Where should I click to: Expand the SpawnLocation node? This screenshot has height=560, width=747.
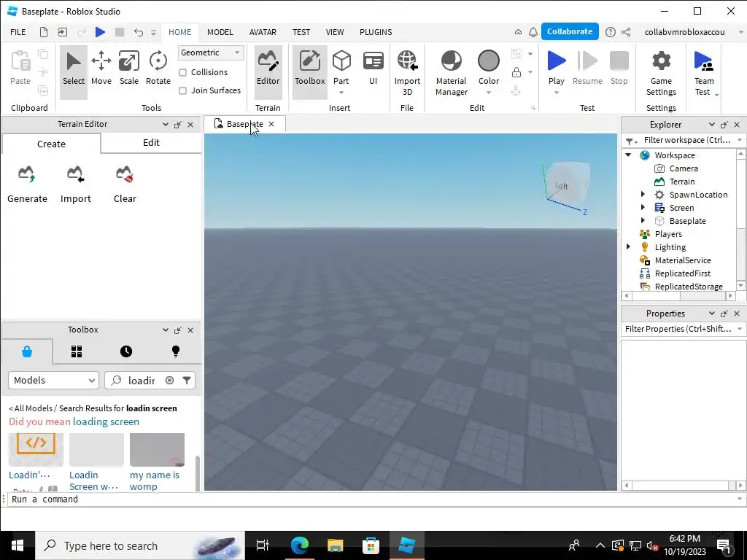tap(643, 194)
